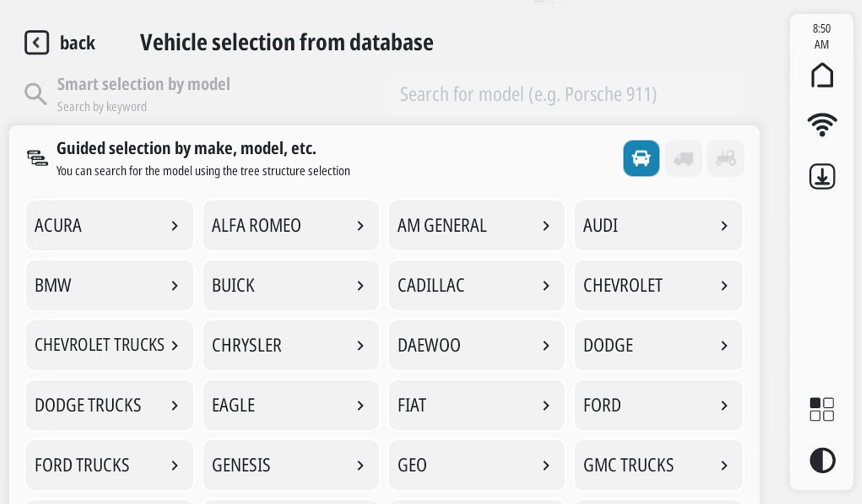Click the model search input field
This screenshot has height=504, width=862.
pyautogui.click(x=564, y=94)
